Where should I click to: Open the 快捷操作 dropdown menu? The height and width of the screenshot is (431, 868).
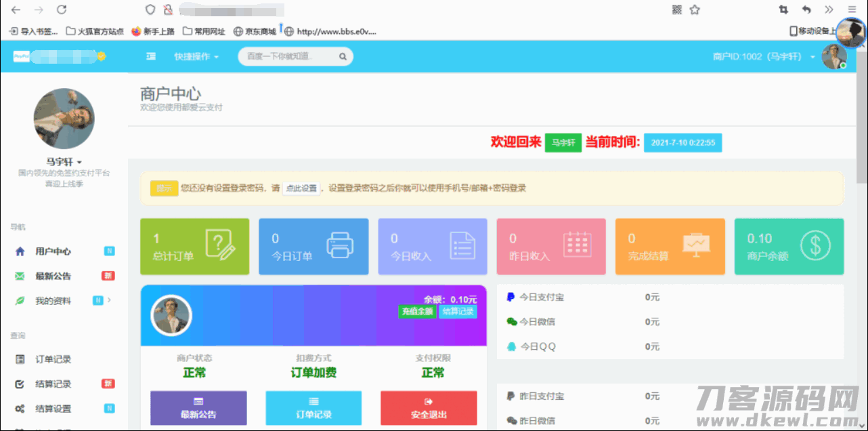196,57
